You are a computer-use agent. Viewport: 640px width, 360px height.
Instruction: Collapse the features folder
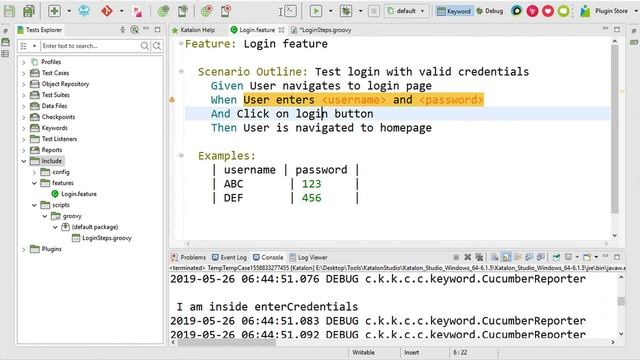pyautogui.click(x=34, y=183)
